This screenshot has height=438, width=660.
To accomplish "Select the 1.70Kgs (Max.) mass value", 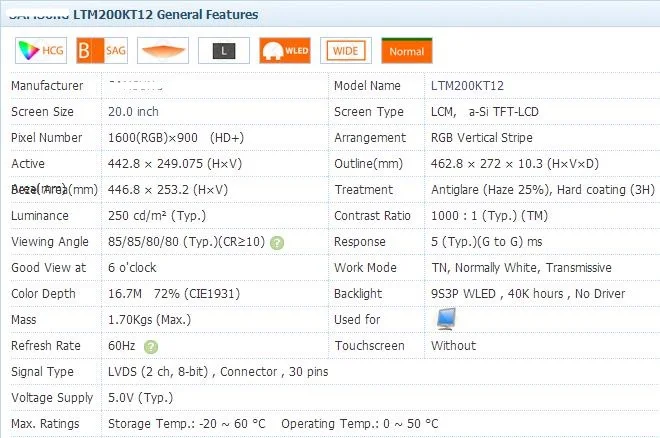I will (149, 320).
